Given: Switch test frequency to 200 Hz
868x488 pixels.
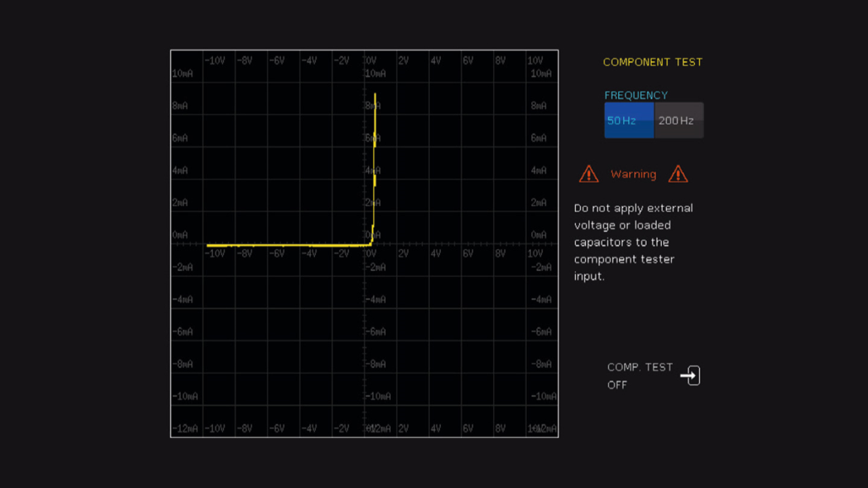Looking at the screenshot, I should pyautogui.click(x=678, y=121).
